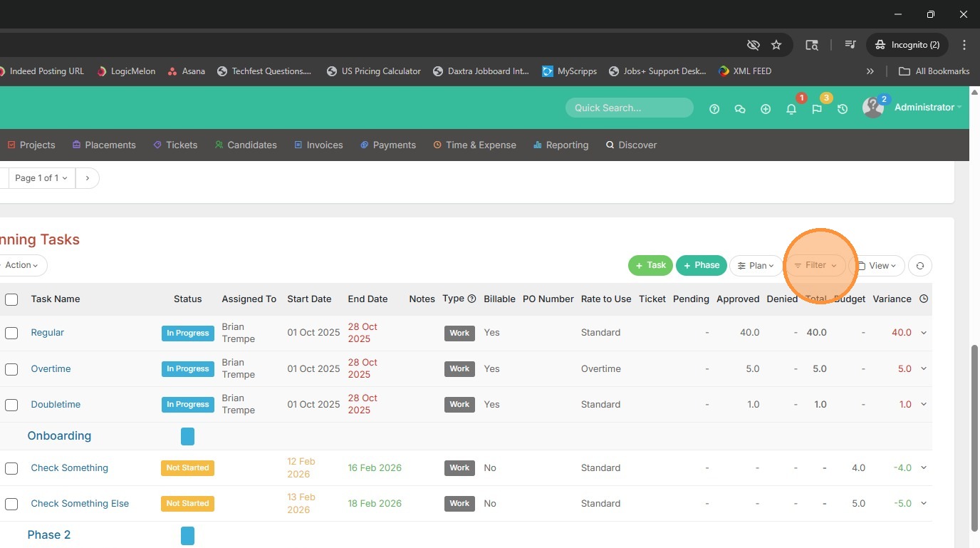Go to the Placements menu
The width and height of the screenshot is (980, 548).
tap(104, 145)
